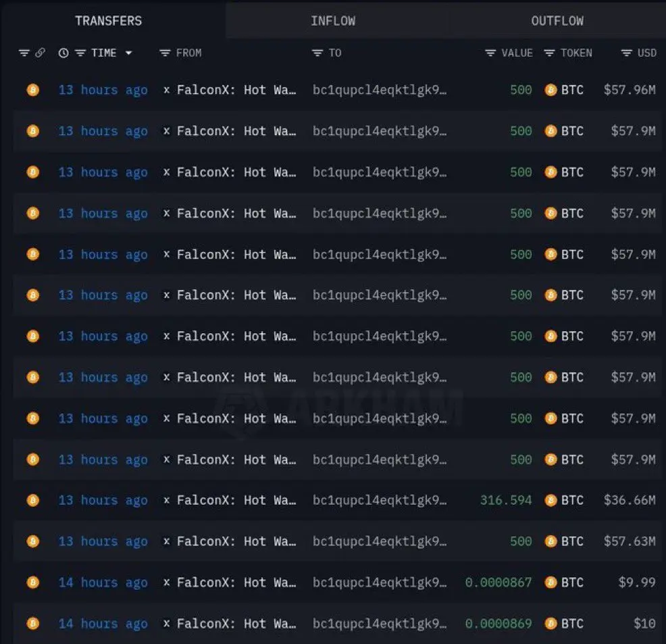Viewport: 666px width, 644px height.
Task: Click the $36.66M USD amount
Action: (x=630, y=500)
